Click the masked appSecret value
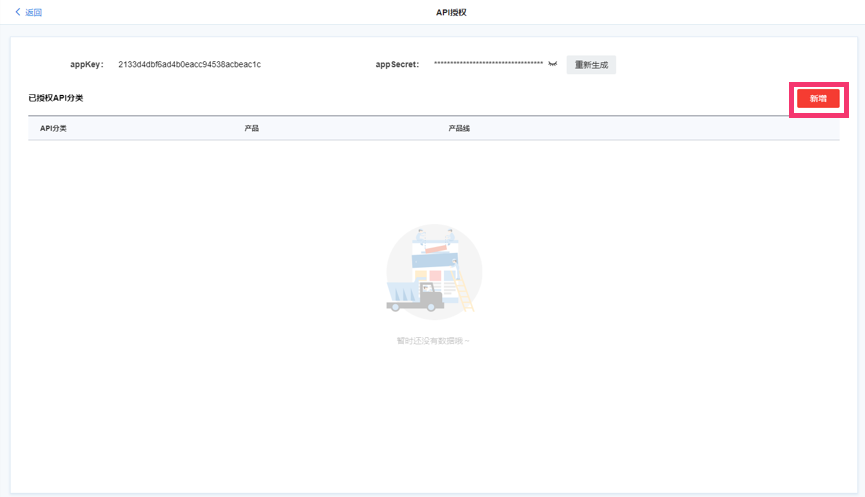 [488, 63]
